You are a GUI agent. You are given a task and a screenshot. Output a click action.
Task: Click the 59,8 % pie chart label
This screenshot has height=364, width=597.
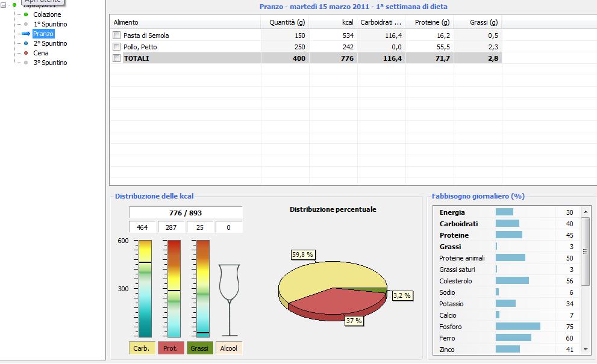click(x=302, y=255)
